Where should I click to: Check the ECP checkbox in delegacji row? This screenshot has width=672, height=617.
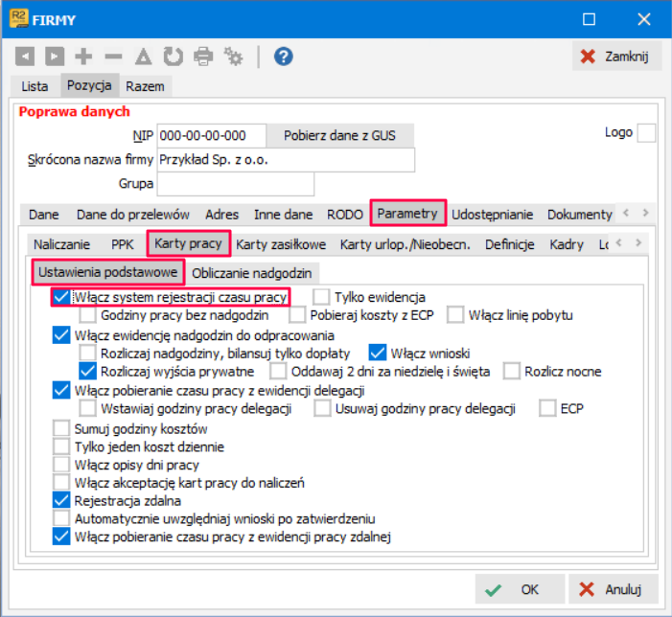click(547, 408)
